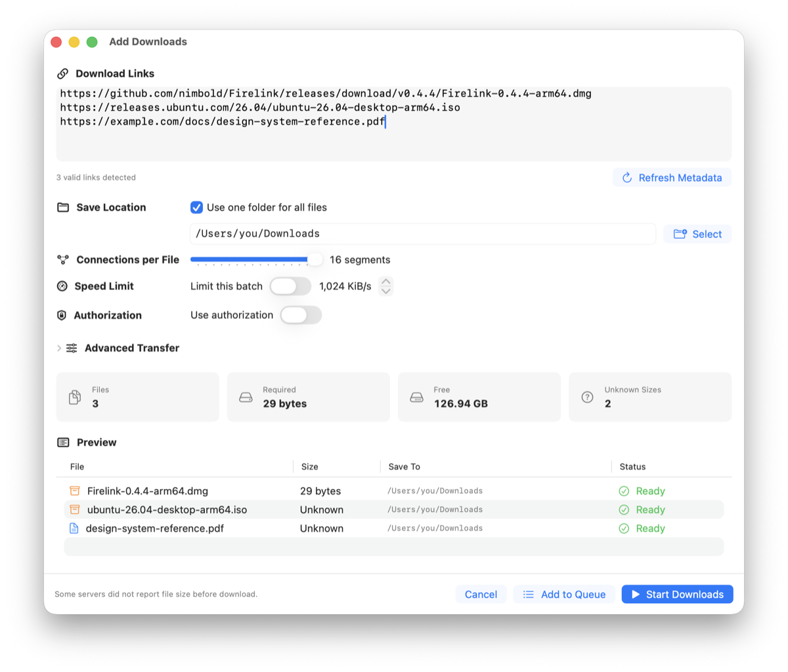Click the Unknown Sizes question mark icon
This screenshot has height=672, width=788.
(588, 397)
